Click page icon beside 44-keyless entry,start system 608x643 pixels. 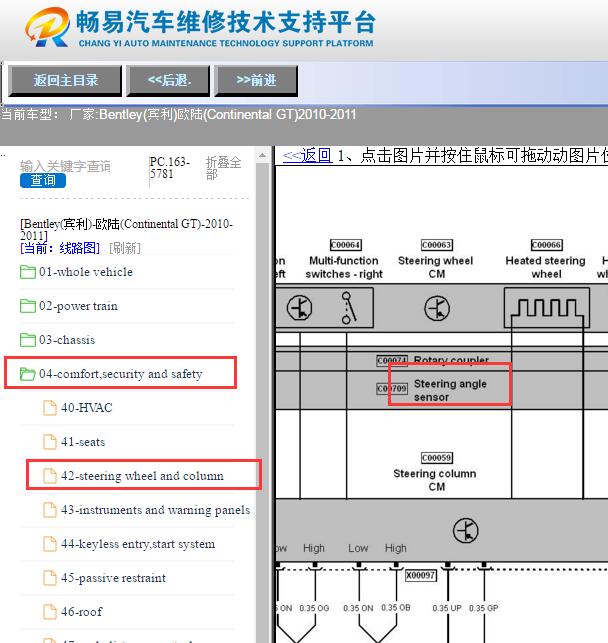50,544
